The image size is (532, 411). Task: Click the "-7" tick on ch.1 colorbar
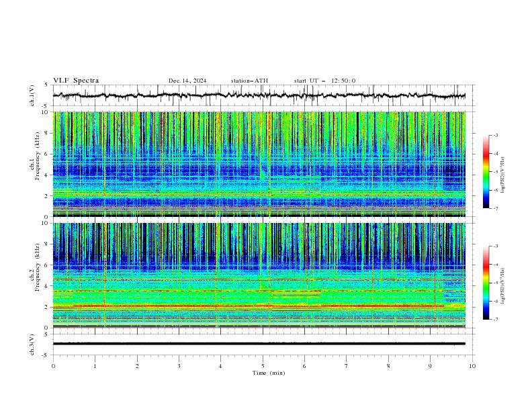tap(496, 208)
